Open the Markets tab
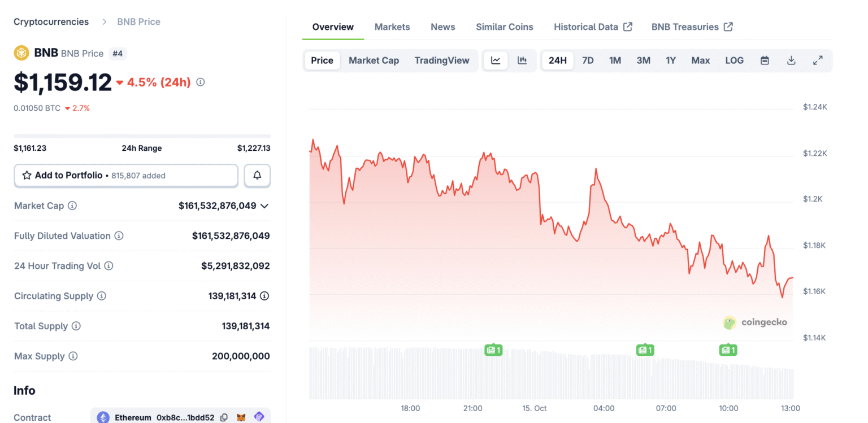 tap(392, 27)
